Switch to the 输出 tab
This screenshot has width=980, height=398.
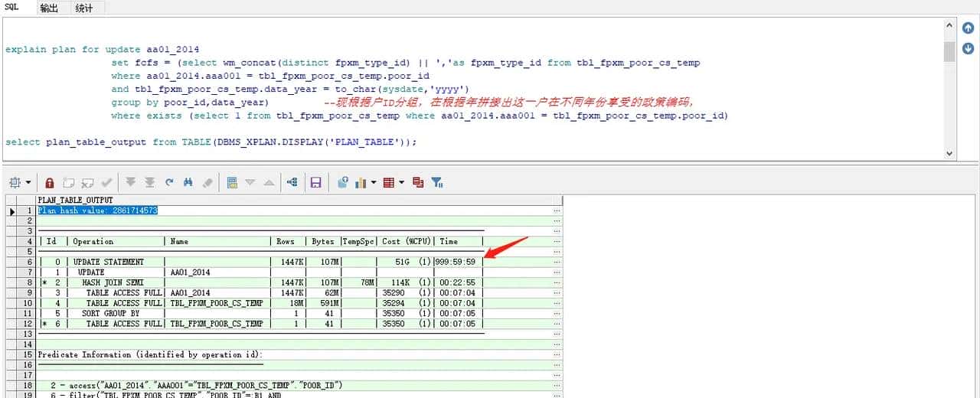tap(49, 8)
